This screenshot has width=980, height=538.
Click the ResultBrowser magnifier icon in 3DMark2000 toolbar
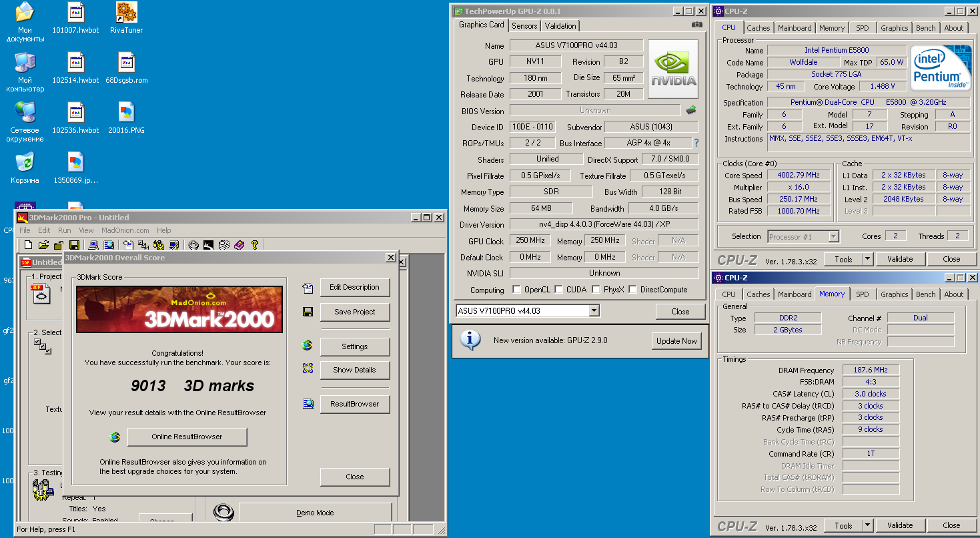(x=109, y=245)
